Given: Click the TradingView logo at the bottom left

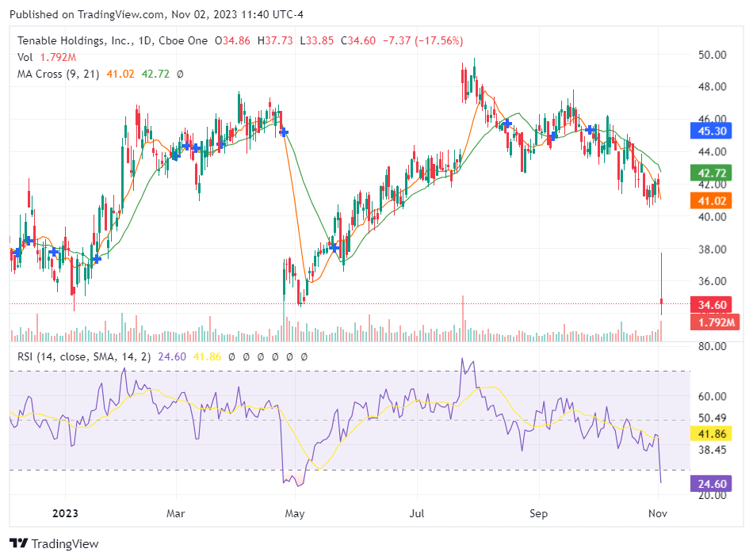Looking at the screenshot, I should coord(54,543).
